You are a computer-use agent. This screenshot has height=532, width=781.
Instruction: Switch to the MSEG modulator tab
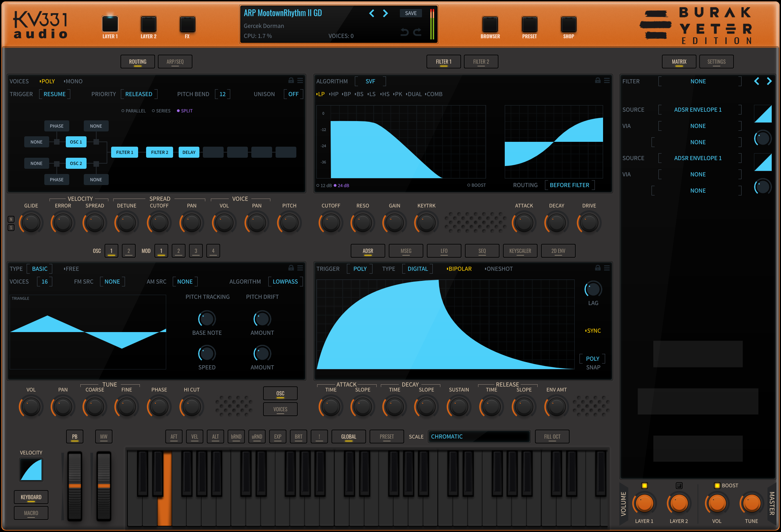406,251
